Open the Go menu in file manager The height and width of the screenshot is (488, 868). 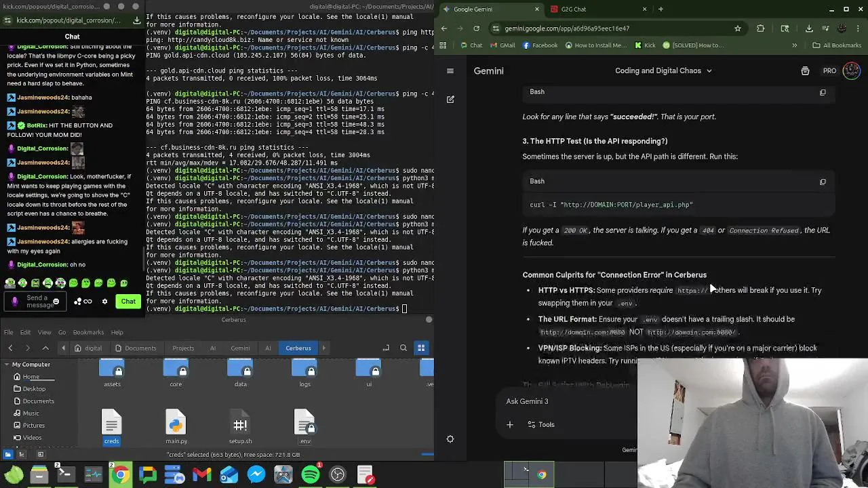pos(62,332)
